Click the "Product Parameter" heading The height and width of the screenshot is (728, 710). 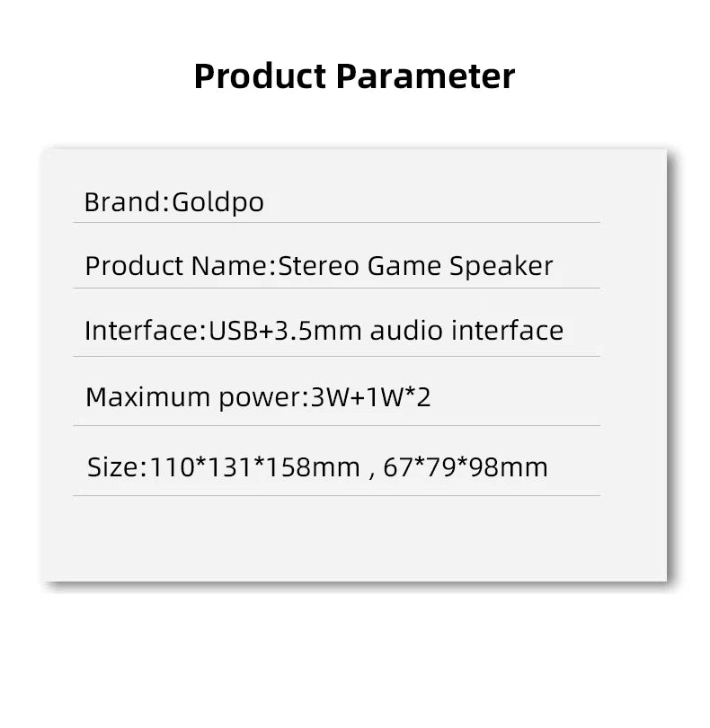(x=354, y=75)
